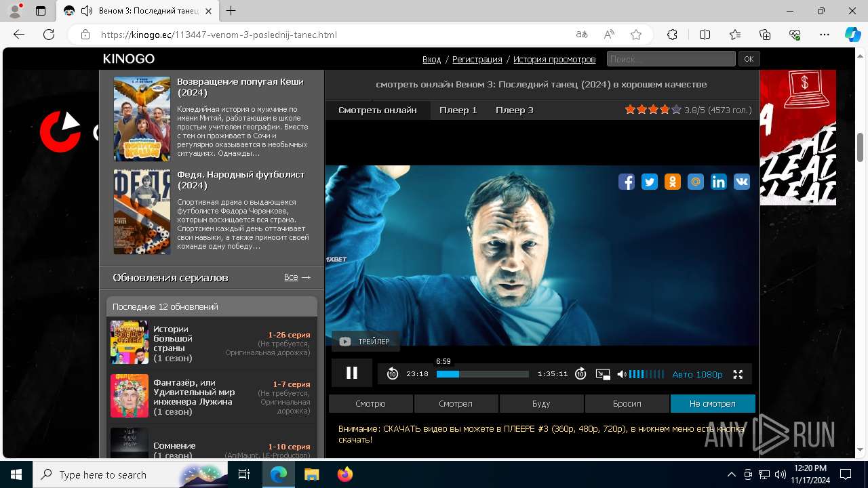Click the video progress seek bar
This screenshot has width=868, height=488.
pos(483,374)
